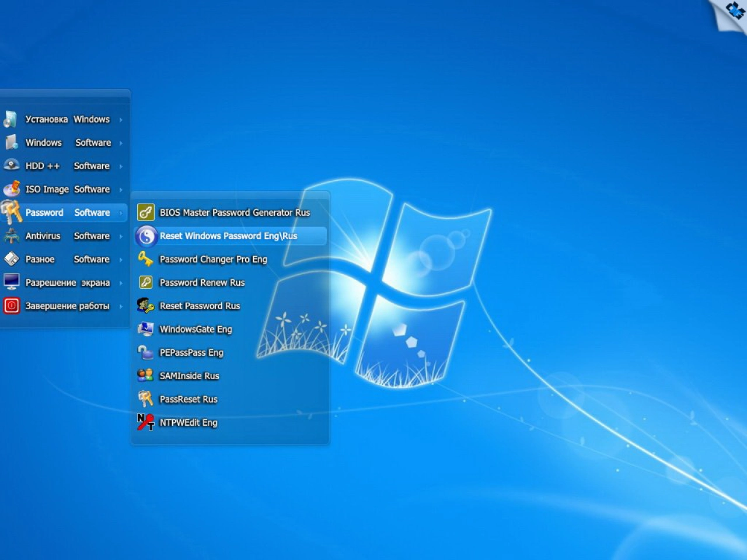The width and height of the screenshot is (747, 560).
Task: Select the Password Software menu entry
Action: (64, 212)
